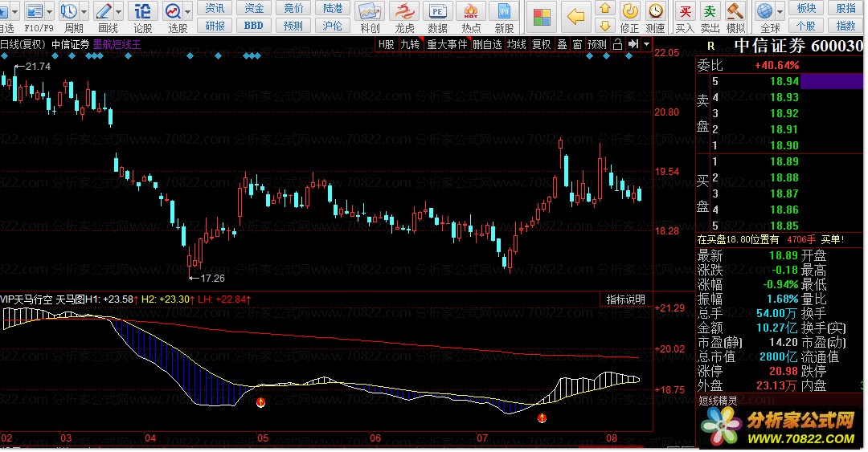Expand the 选股 dropdown arrow
Screen dimensions: 868x452
coord(187,11)
